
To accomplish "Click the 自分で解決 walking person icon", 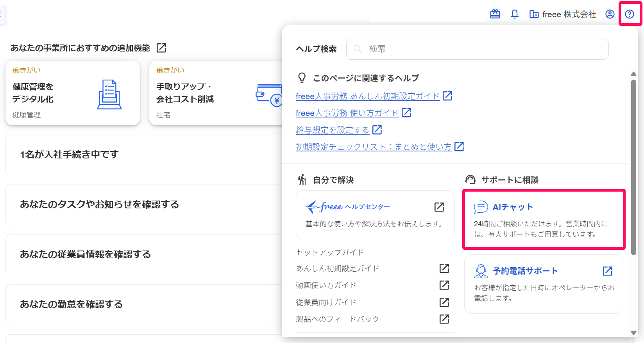I will click(302, 180).
